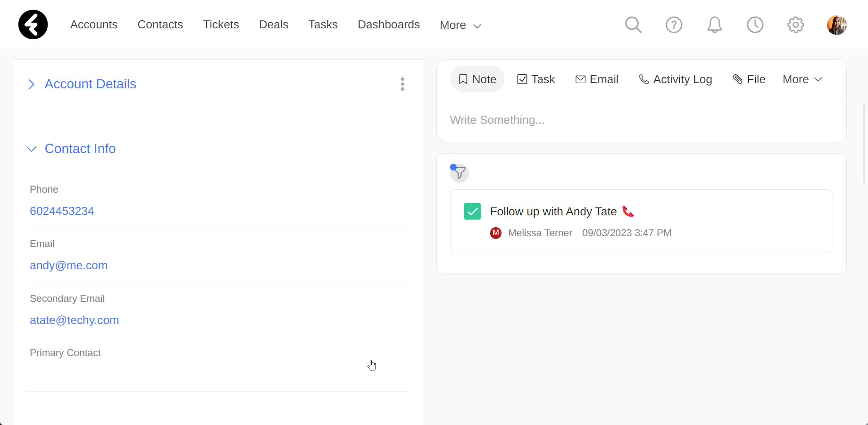Go to the Accounts menu
Viewport: 868px width, 425px height.
(x=94, y=25)
